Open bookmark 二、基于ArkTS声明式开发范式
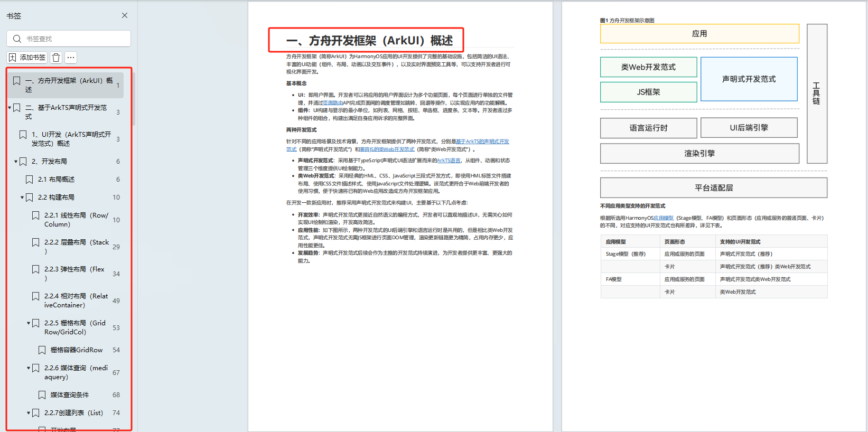 coord(66,112)
